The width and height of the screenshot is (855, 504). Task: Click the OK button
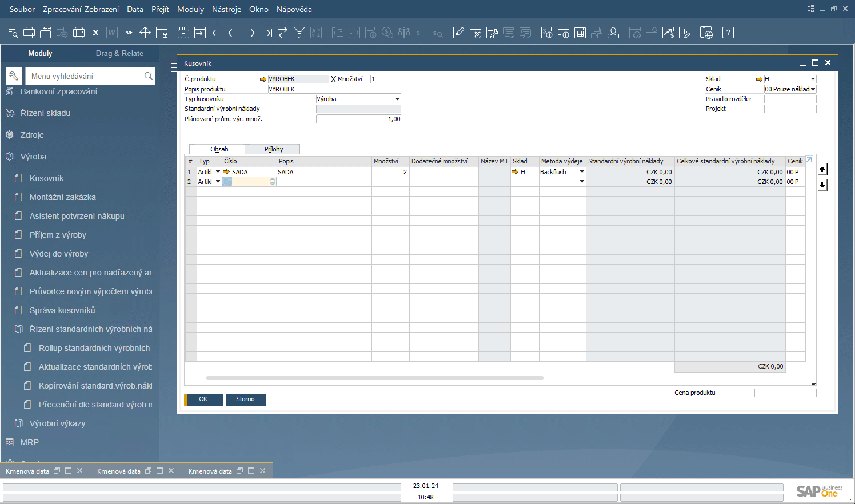point(203,399)
